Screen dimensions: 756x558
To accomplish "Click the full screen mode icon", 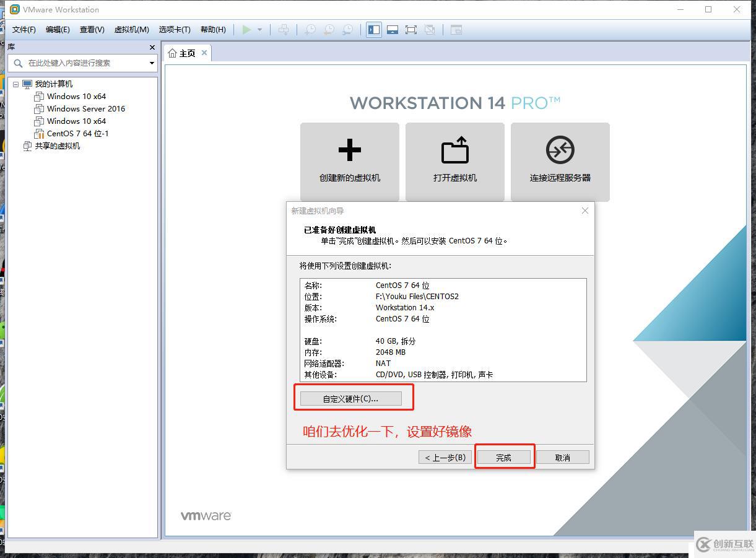I will [411, 30].
